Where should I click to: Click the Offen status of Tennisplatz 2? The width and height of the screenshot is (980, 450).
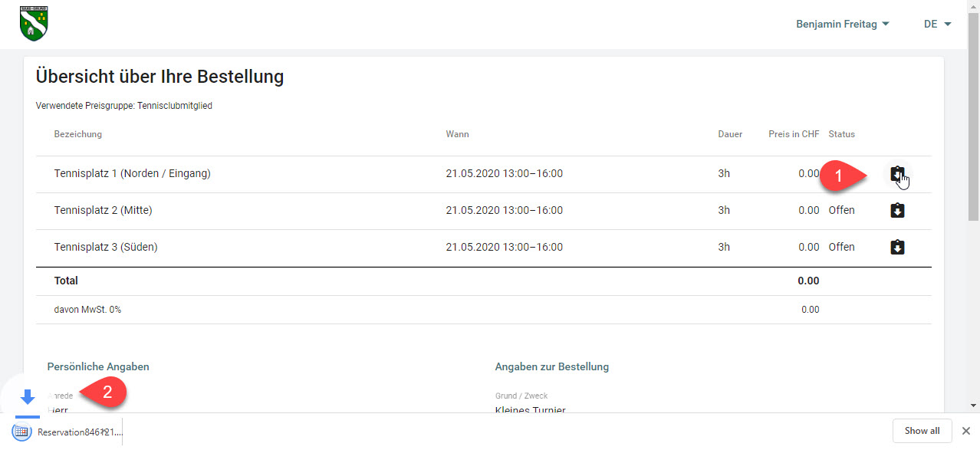click(841, 210)
